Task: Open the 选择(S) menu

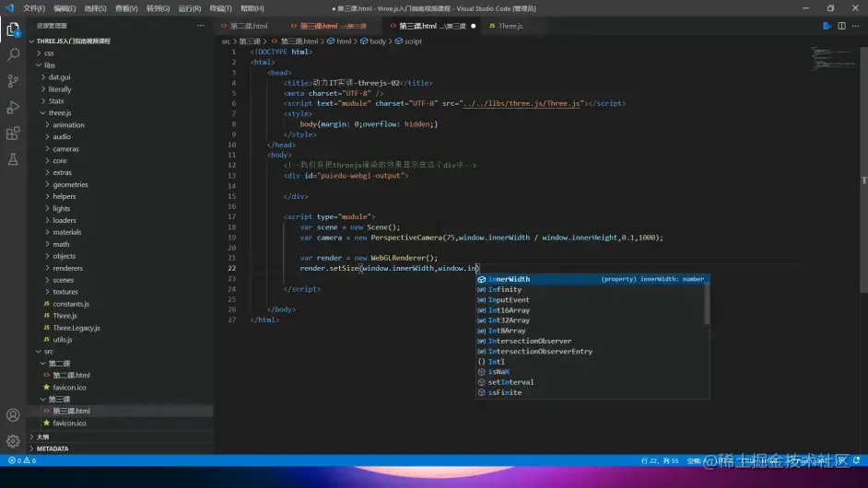Action: click(x=95, y=8)
